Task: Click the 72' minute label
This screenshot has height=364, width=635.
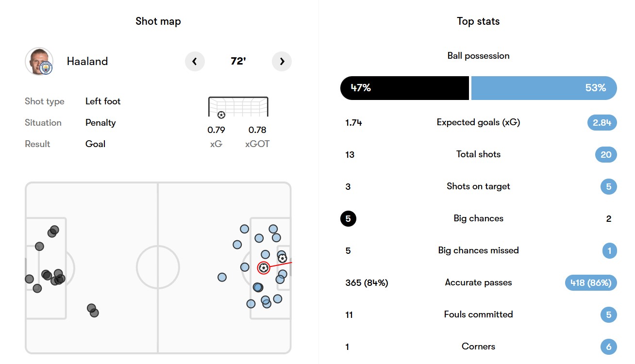Action: tap(238, 62)
